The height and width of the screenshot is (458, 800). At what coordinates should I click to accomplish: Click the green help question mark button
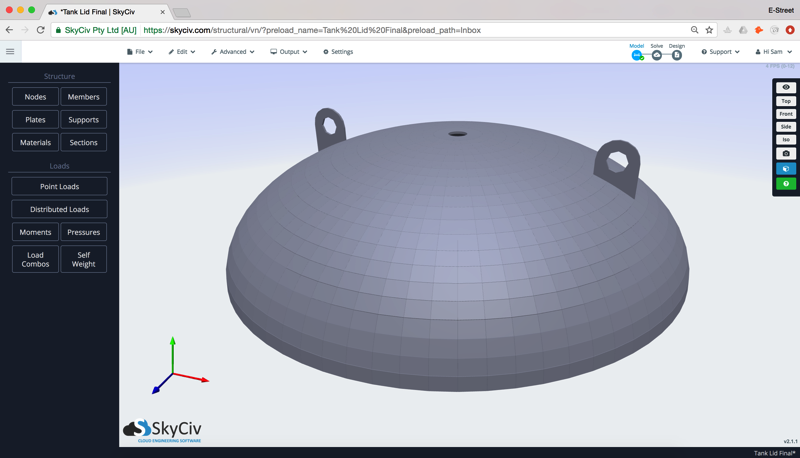786,184
